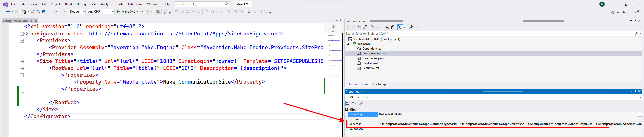Screen dimensions: 644x137
Task: Open the Debug configuration dropdown
Action: 77,12
